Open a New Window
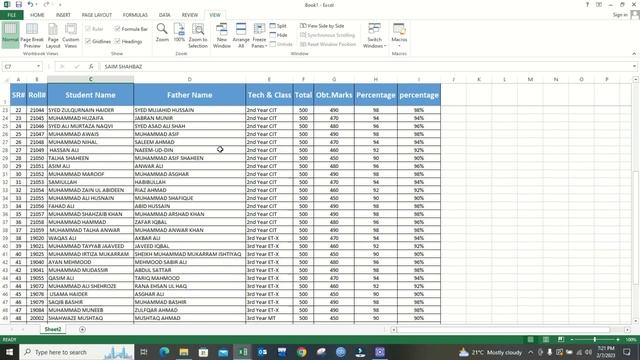Viewport: 640px width, 360px height. point(222,36)
